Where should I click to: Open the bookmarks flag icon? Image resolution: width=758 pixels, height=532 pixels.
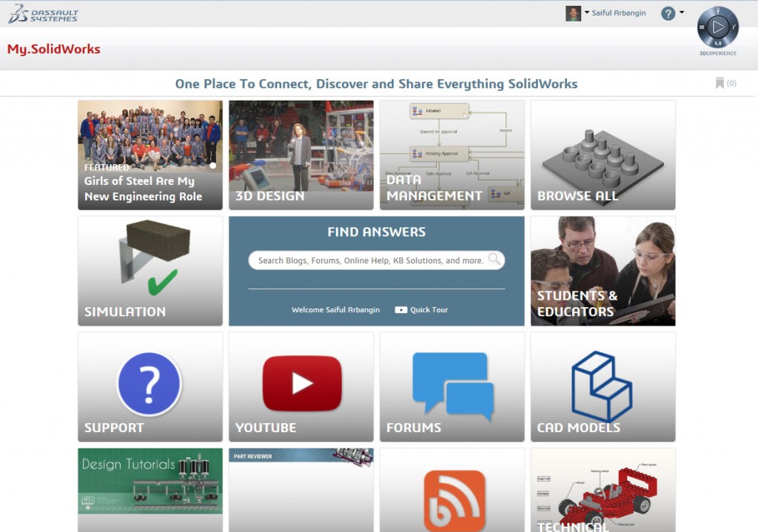(x=720, y=83)
